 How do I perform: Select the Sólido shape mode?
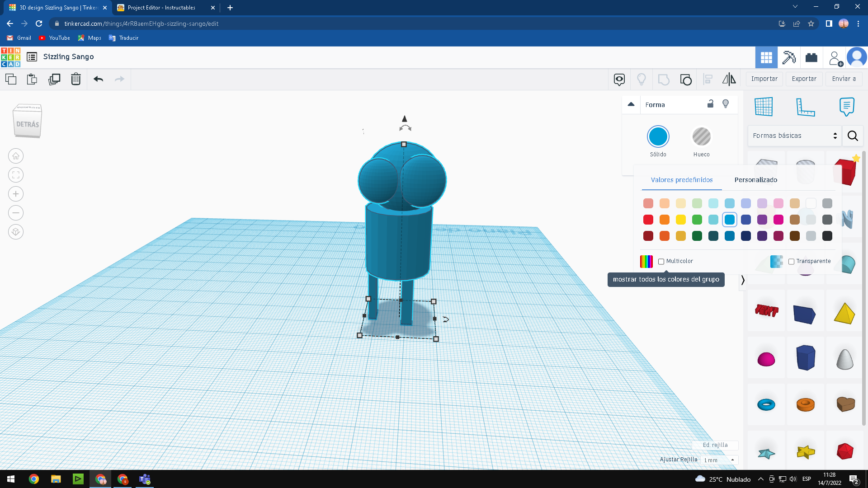pyautogui.click(x=658, y=136)
